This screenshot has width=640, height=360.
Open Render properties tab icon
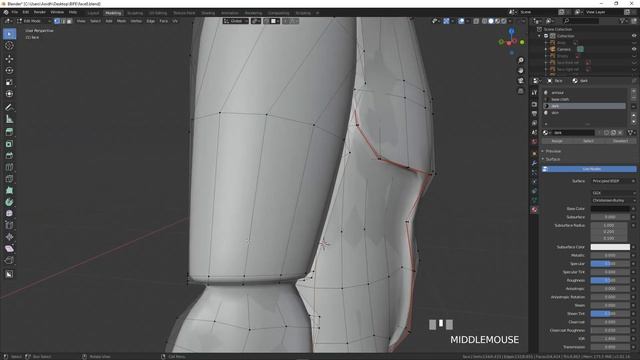(x=534, y=104)
